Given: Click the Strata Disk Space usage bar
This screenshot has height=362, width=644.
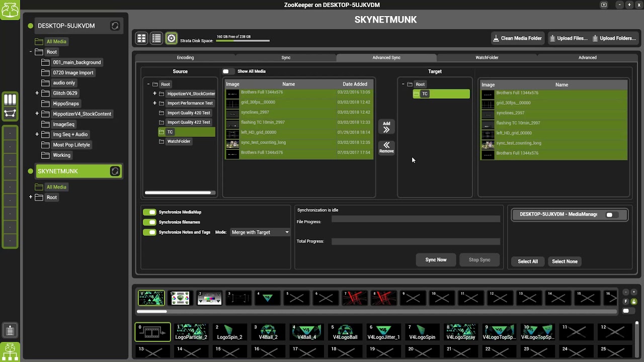Looking at the screenshot, I should click(x=243, y=41).
